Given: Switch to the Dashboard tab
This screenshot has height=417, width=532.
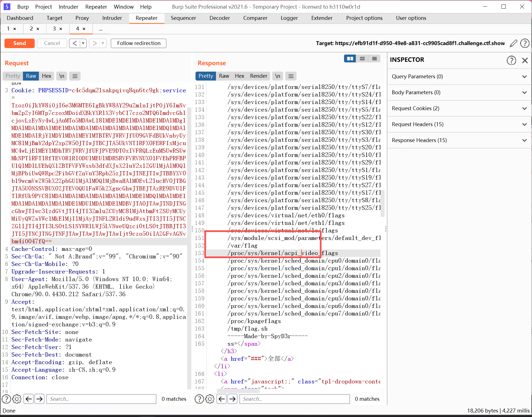Looking at the screenshot, I should click(x=20, y=18).
